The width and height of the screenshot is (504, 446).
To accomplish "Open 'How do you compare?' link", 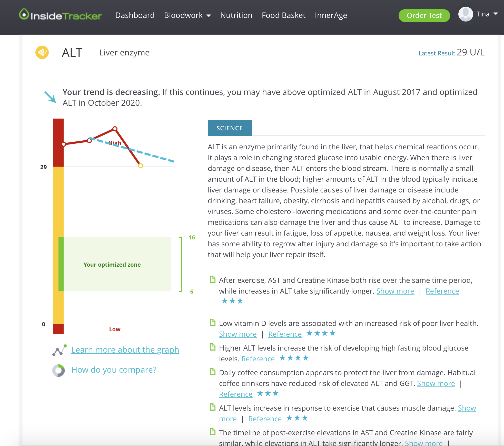I will pyautogui.click(x=114, y=370).
